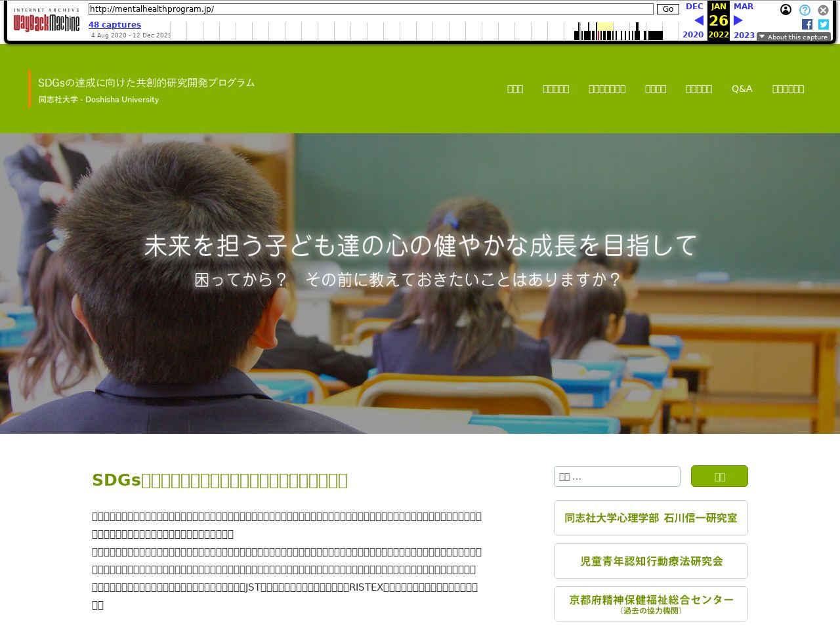Click the green SDGs article heading
The height and width of the screenshot is (630, 840).
click(220, 480)
